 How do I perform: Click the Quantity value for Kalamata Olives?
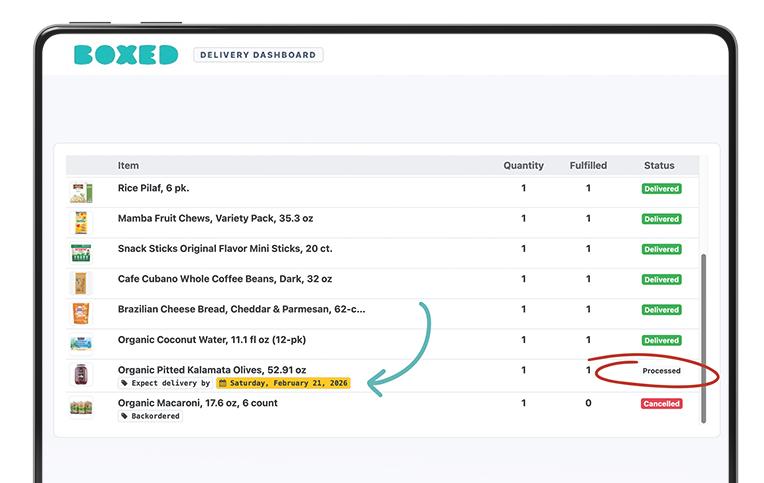point(523,370)
